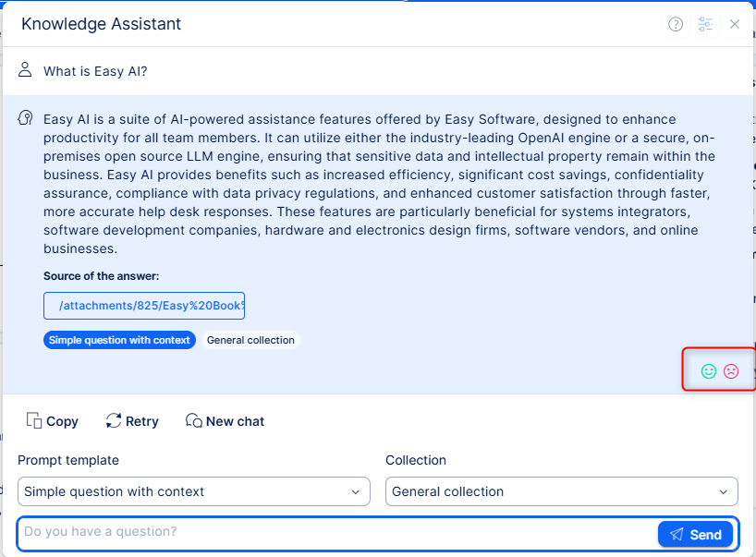This screenshot has height=557, width=756.
Task: Send the question with Send button
Action: 695,534
